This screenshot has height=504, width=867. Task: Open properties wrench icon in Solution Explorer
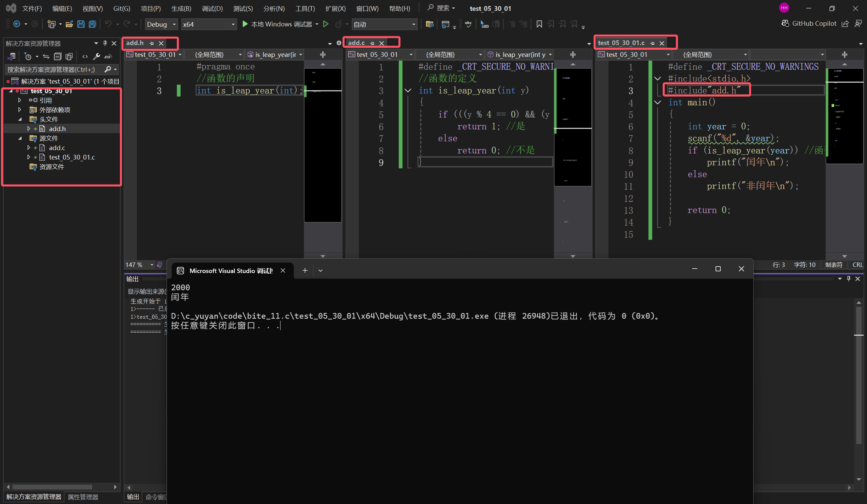coord(97,57)
